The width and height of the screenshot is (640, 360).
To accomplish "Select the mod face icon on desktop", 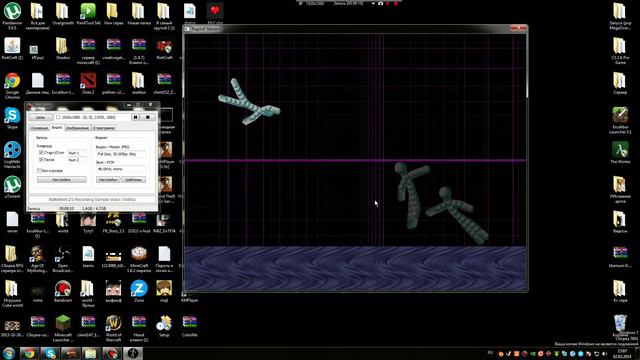I will click(164, 289).
